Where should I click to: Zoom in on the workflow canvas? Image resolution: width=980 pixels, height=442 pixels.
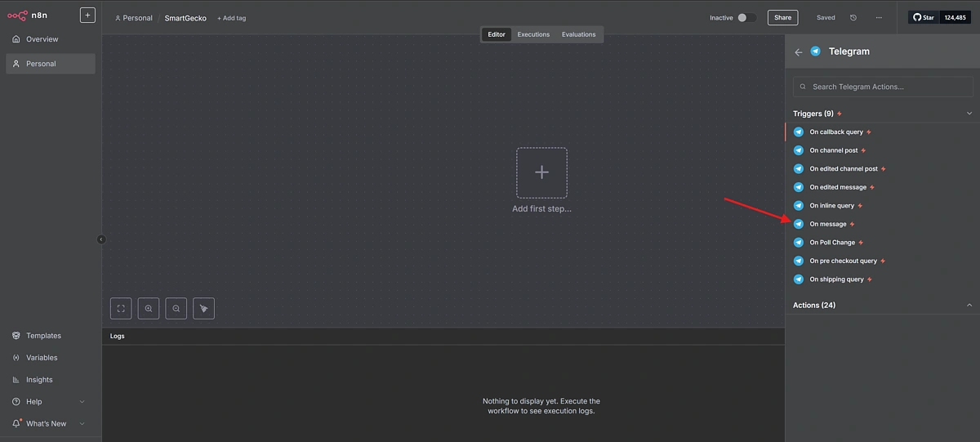pos(149,308)
